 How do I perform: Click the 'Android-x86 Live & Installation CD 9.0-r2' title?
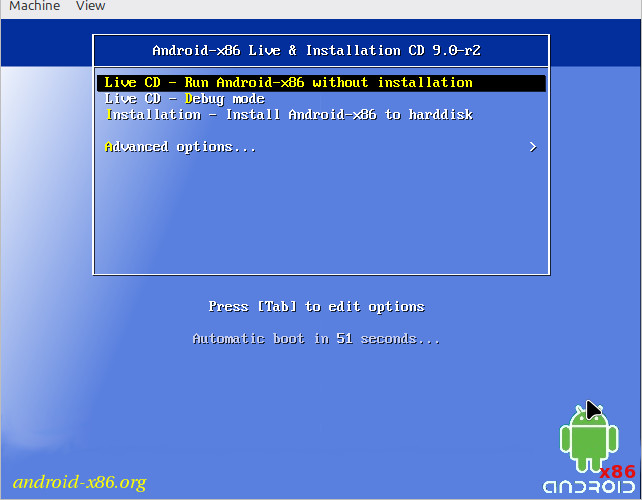pos(316,50)
